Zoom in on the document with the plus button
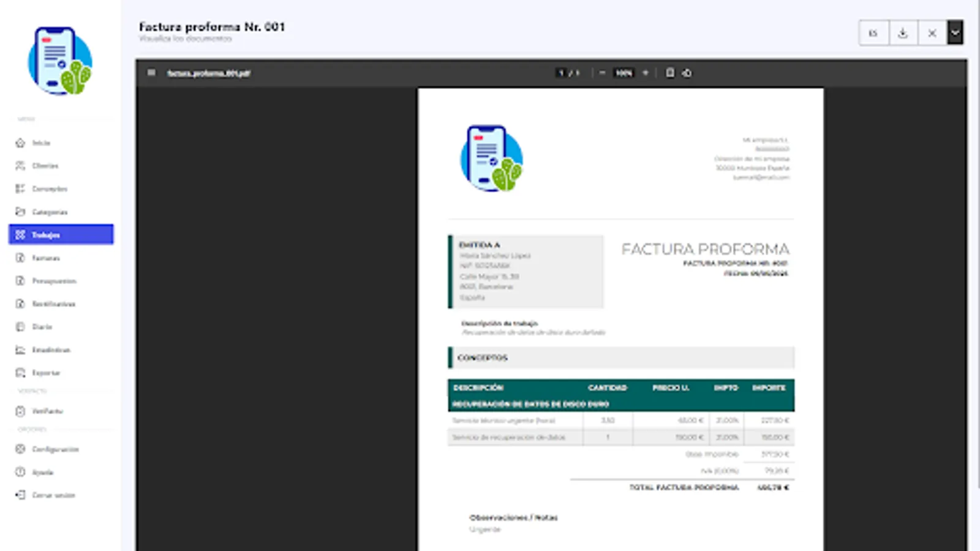 (645, 73)
